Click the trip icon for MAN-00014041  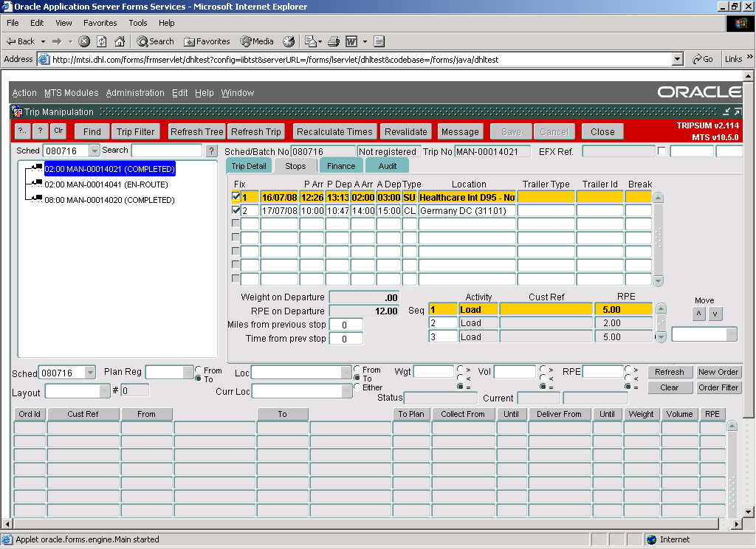coord(35,183)
